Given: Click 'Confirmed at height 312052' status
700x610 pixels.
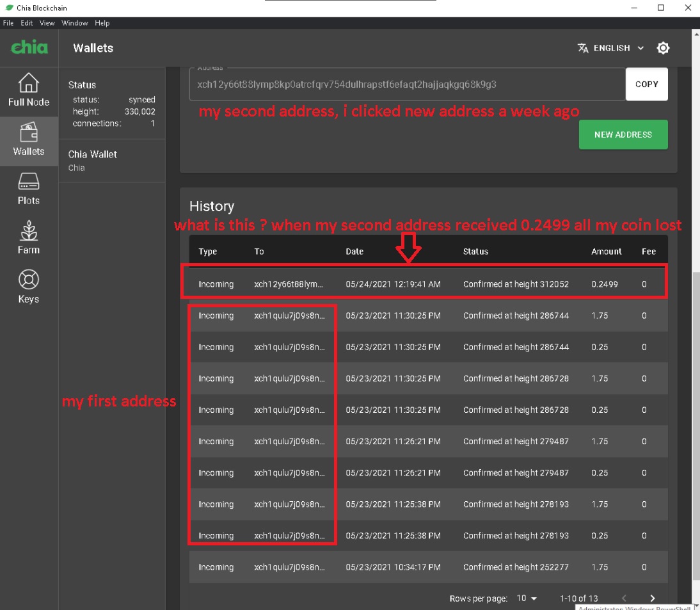Looking at the screenshot, I should 516,284.
